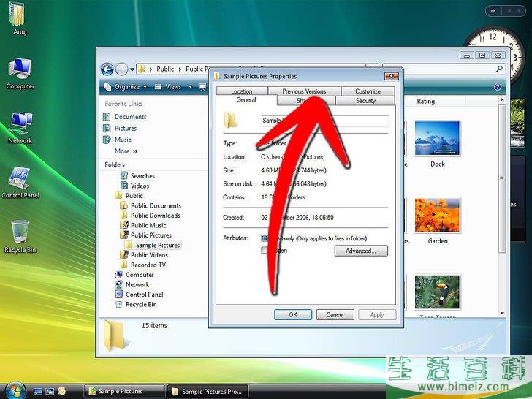Click the third quick launch icon
This screenshot has height=399, width=532.
coord(61,391)
